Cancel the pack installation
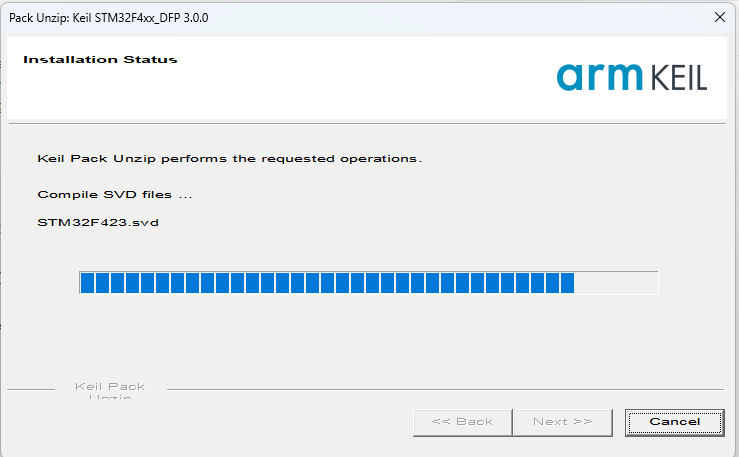The width and height of the screenshot is (739, 457). [674, 422]
